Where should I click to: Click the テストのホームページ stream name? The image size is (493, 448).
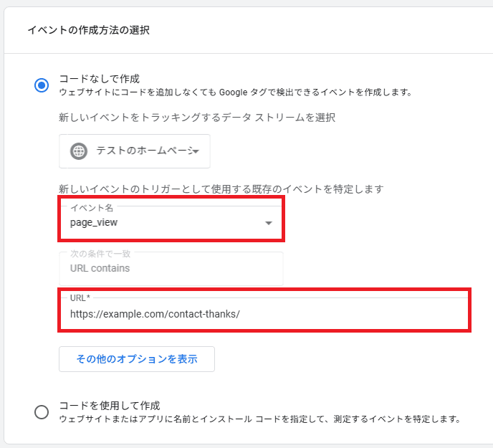[144, 151]
